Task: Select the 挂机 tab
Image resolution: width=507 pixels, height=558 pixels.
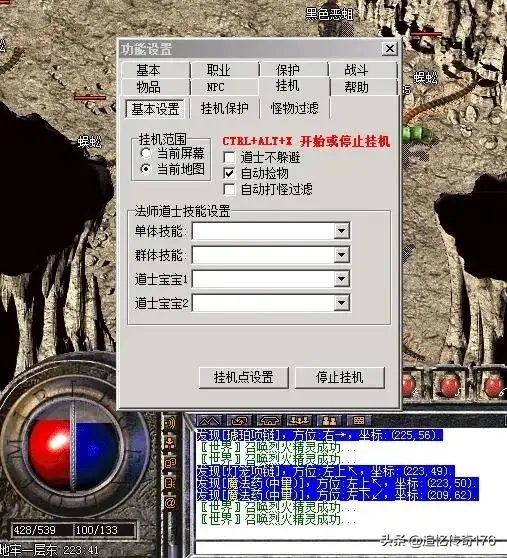Action: point(294,86)
